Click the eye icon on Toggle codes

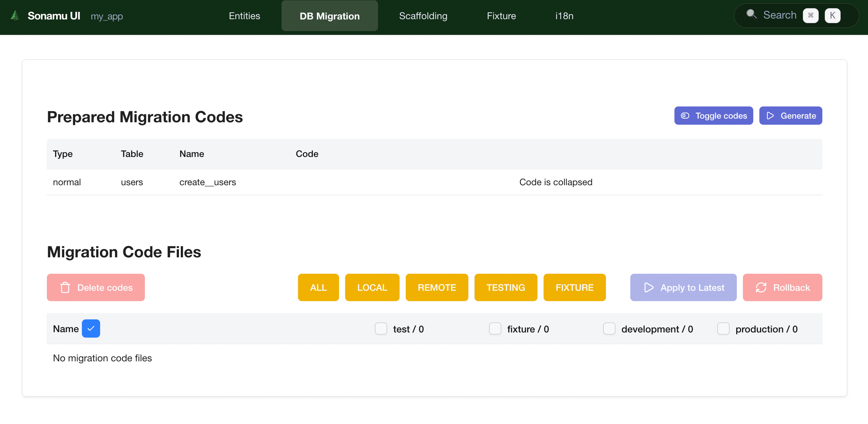(685, 116)
